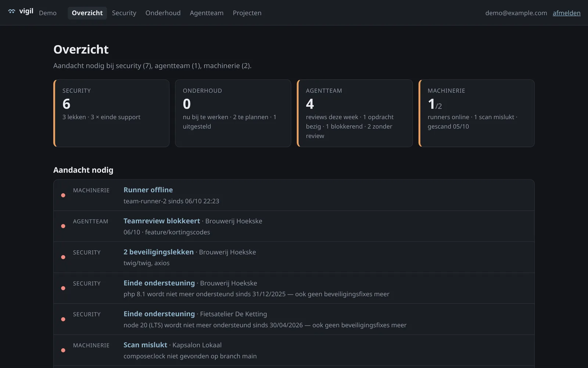Click the text twig/twig, axios
Viewport: 588px width, 368px height.
pyautogui.click(x=147, y=263)
